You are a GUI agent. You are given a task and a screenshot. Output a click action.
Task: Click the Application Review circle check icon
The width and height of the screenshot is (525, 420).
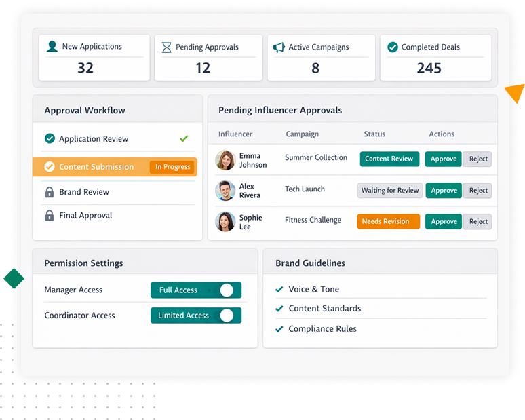tap(50, 138)
